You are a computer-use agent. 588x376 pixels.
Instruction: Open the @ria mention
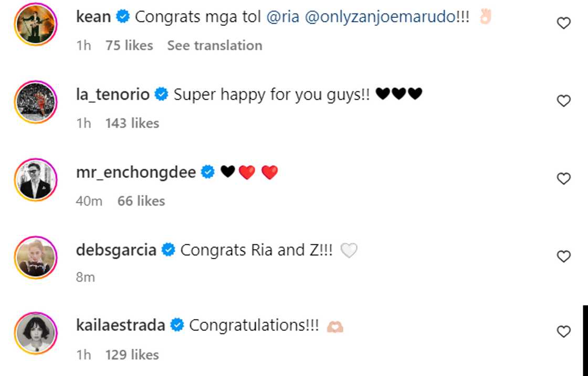point(282,17)
